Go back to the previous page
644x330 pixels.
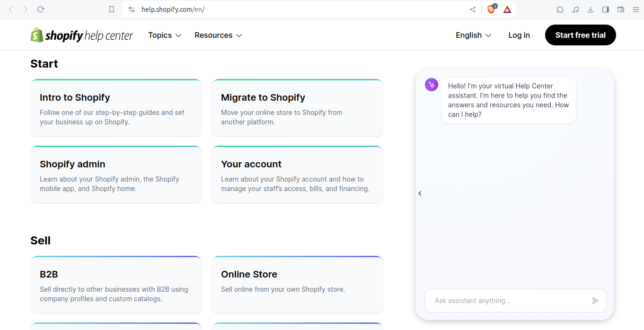click(10, 9)
